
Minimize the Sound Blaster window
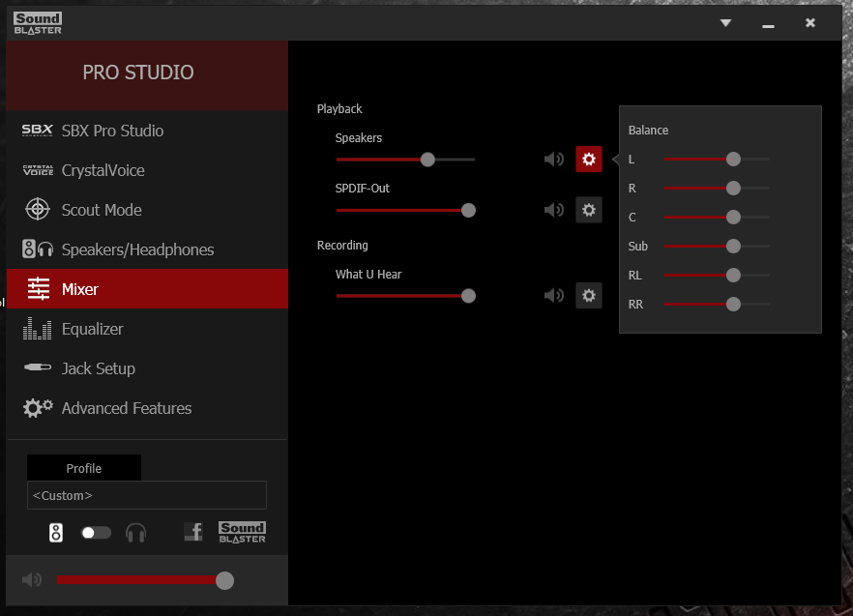pyautogui.click(x=768, y=24)
